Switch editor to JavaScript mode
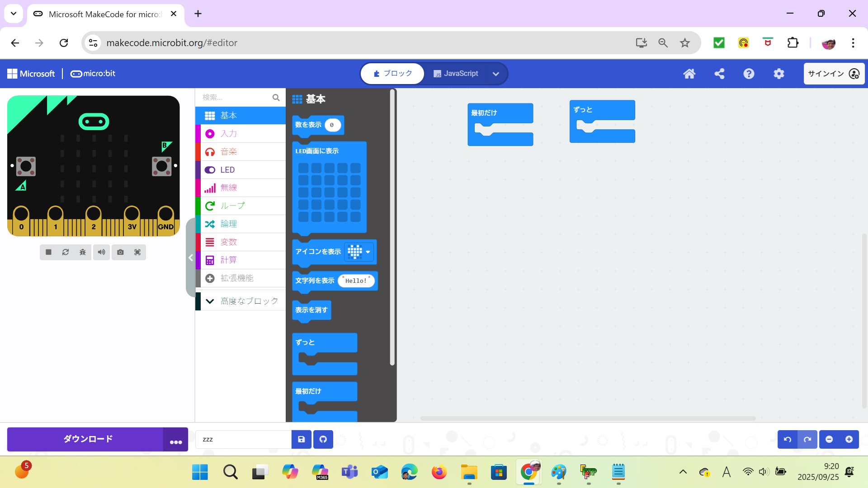The width and height of the screenshot is (868, 488). [456, 74]
